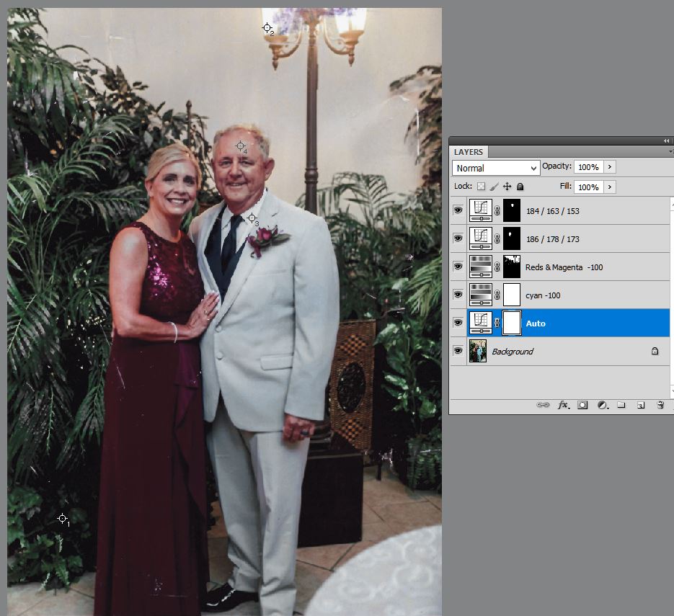Select mask thumbnail of Reds & Magenta layer
This screenshot has height=616, width=674.
512,267
